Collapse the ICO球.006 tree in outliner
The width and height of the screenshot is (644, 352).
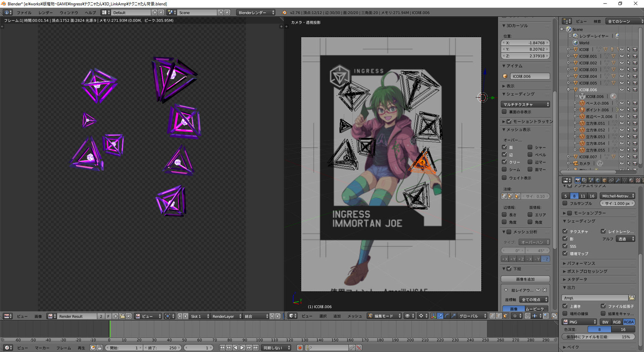click(x=568, y=90)
